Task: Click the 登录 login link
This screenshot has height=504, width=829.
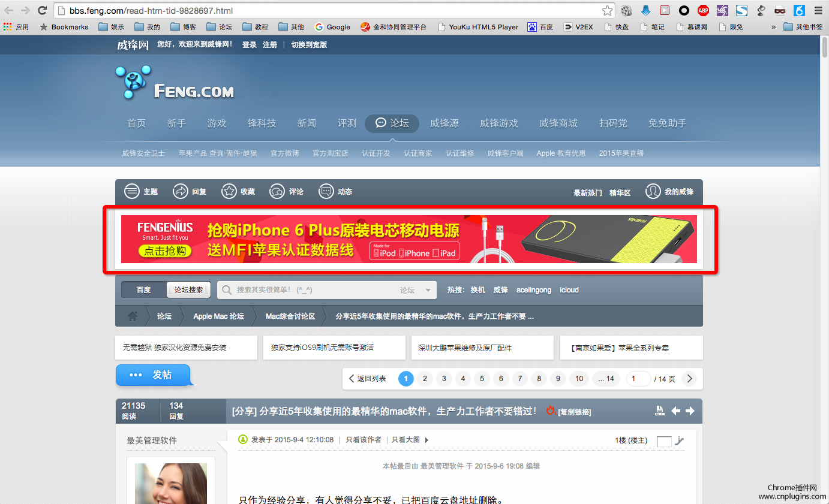Action: point(250,45)
